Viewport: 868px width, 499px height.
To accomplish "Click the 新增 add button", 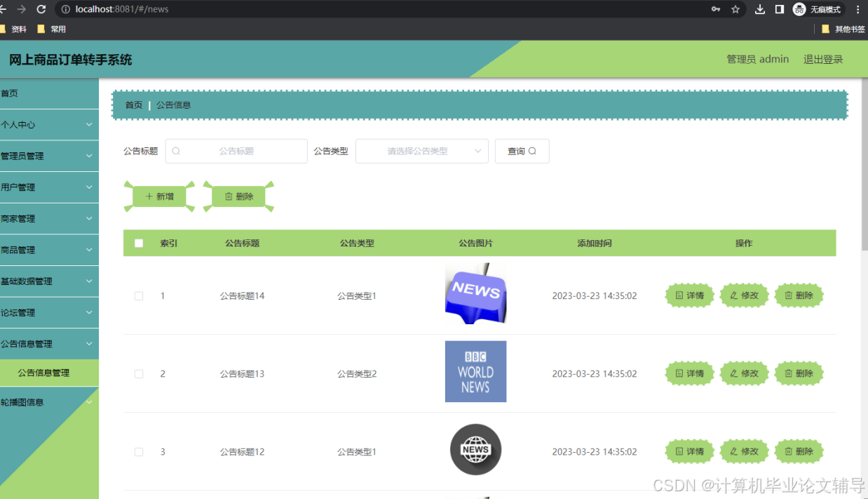I will (x=159, y=197).
